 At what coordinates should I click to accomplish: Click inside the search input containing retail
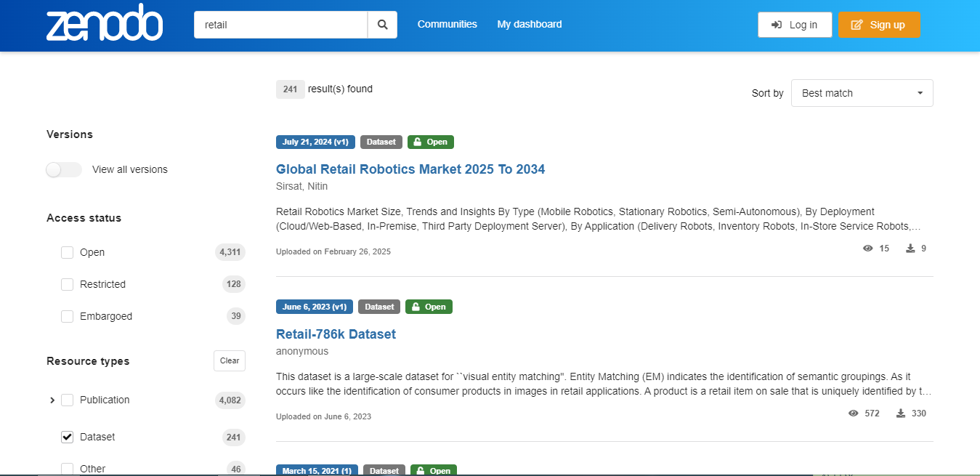pos(280,24)
